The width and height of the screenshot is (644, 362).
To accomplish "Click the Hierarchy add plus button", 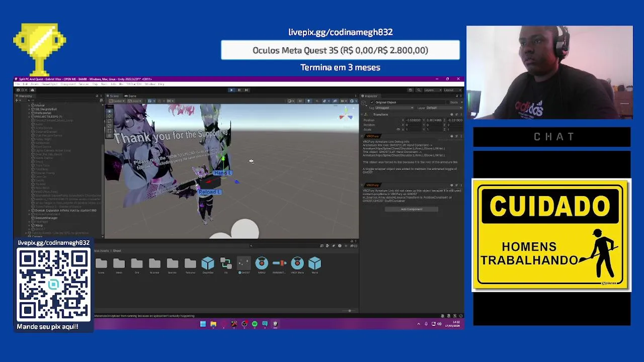I will pyautogui.click(x=17, y=100).
